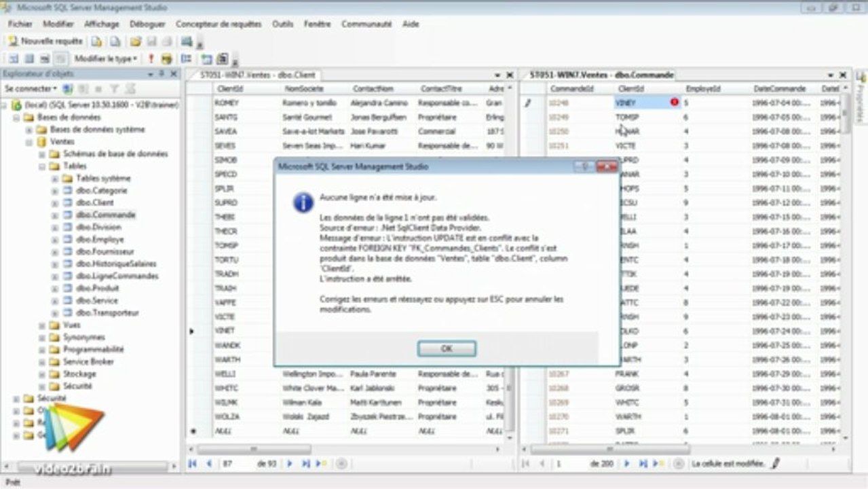
Task: Open the Modifier le type dropdown
Action: 106,59
